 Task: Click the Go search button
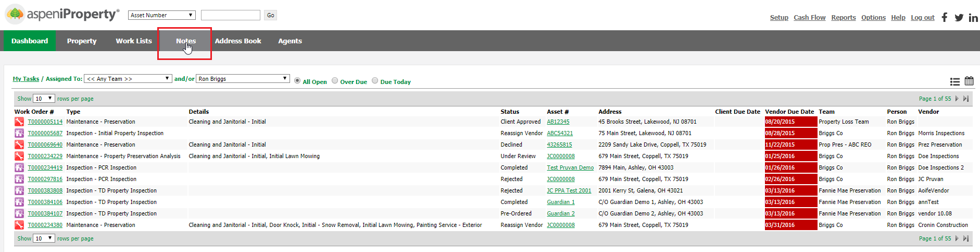[x=270, y=15]
